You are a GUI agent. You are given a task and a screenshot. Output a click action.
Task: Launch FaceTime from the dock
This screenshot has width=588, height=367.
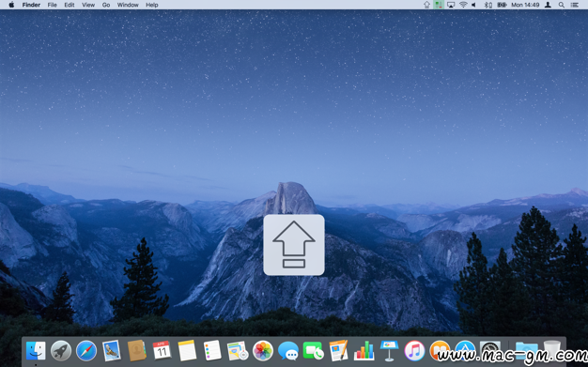tap(313, 351)
